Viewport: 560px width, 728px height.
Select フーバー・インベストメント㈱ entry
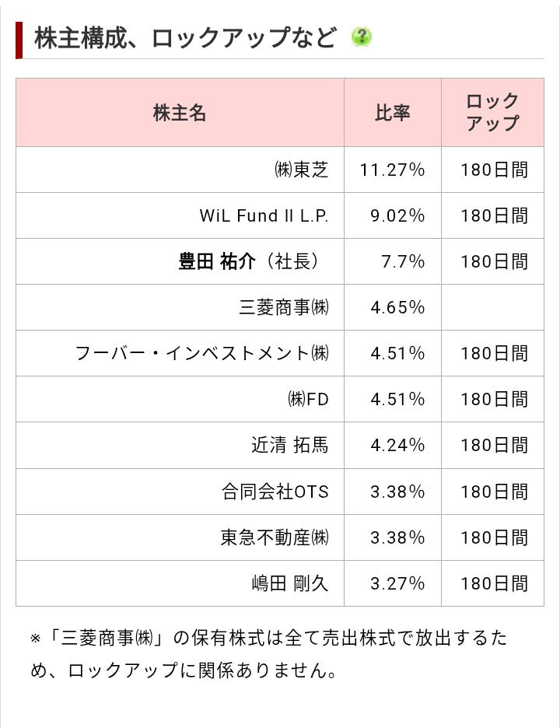(x=201, y=353)
